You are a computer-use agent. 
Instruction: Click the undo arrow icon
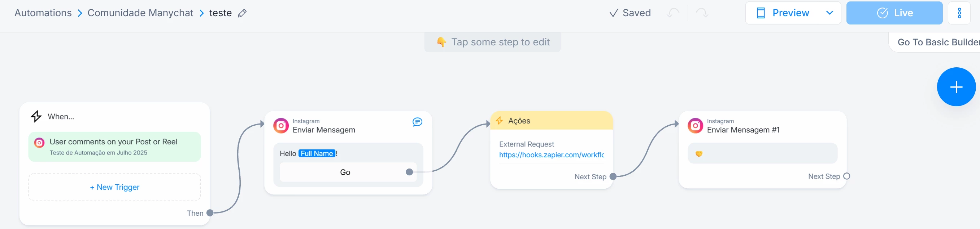673,13
